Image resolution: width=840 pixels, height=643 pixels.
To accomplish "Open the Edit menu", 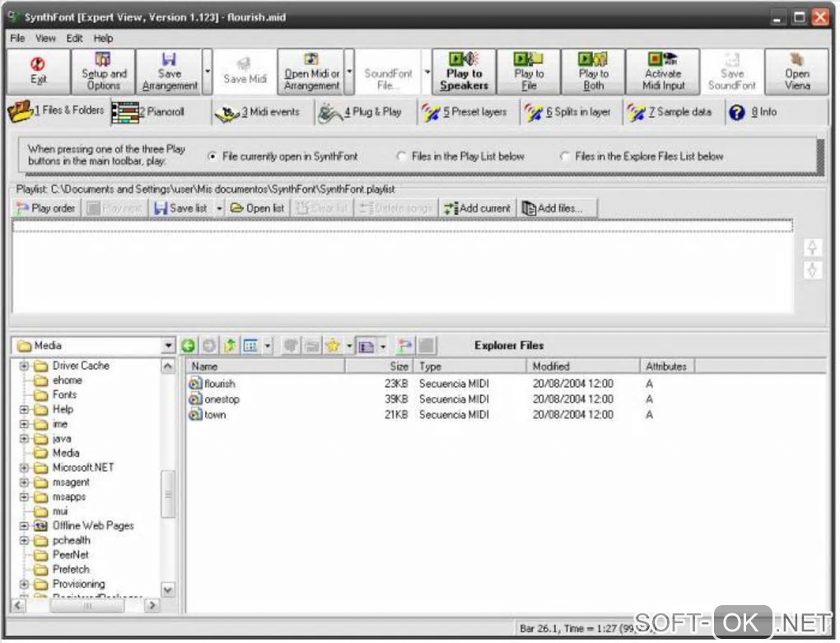I will 74,38.
